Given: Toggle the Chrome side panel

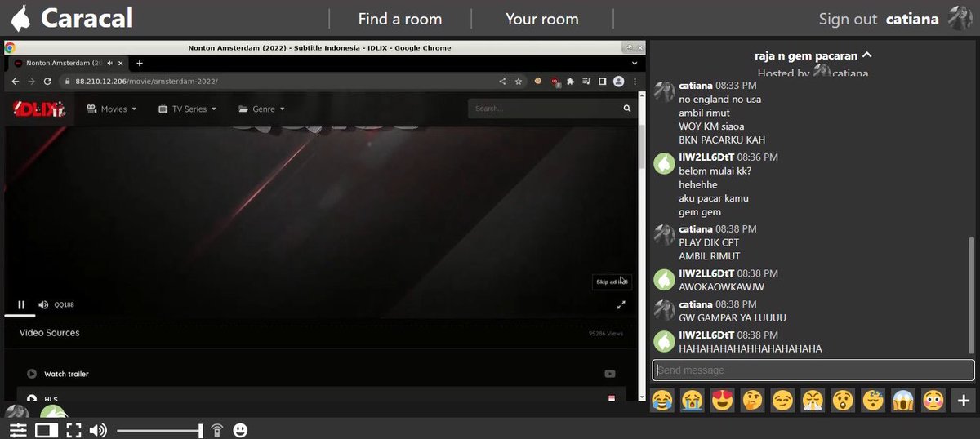Looking at the screenshot, I should click(x=602, y=81).
